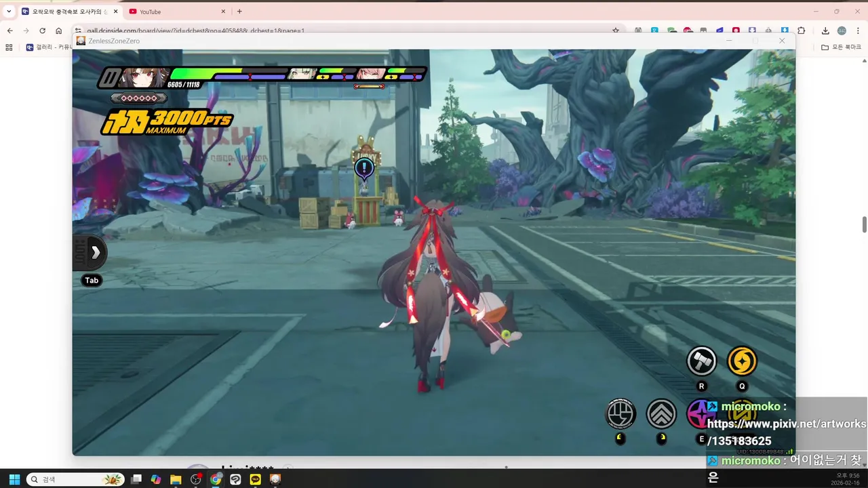This screenshot has height=488, width=868.
Task: Open Chrome downloads
Action: coord(825,30)
